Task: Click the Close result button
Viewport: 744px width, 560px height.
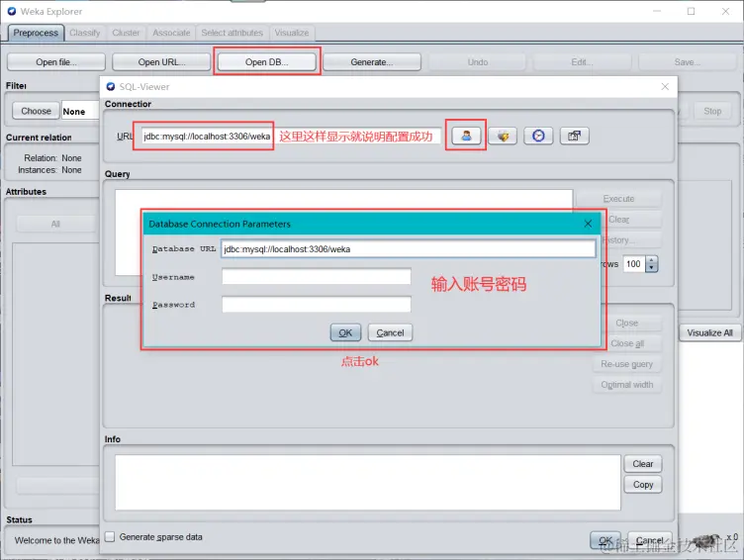Action: tap(627, 323)
